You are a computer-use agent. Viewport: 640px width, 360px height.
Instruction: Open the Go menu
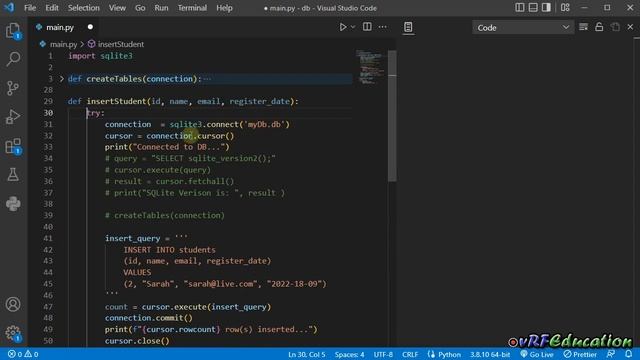click(140, 8)
